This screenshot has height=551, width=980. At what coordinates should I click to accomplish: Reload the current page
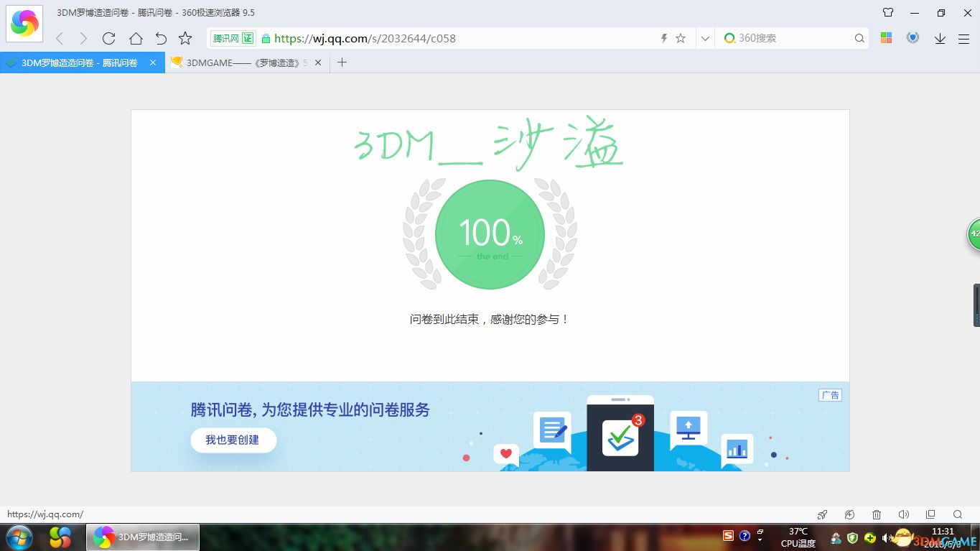coord(109,39)
